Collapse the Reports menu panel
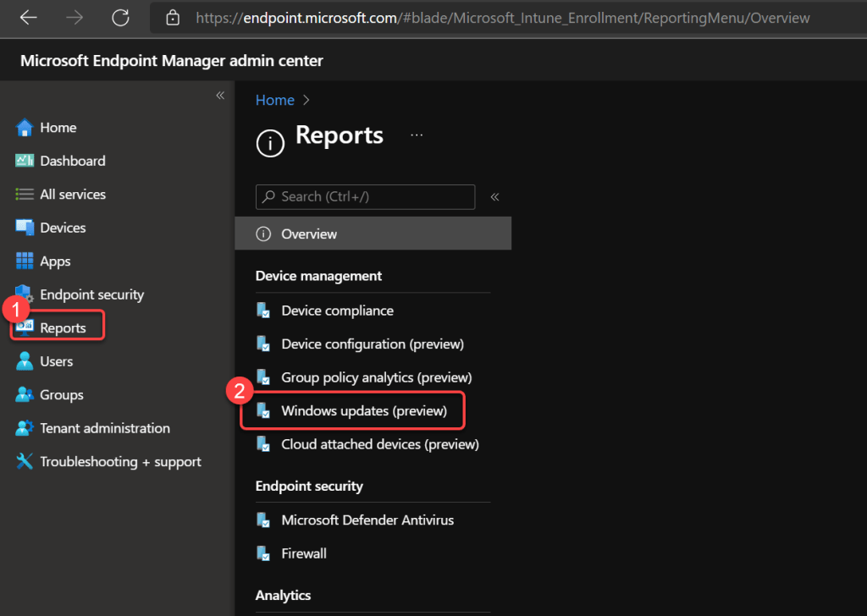This screenshot has width=867, height=616. click(x=495, y=197)
